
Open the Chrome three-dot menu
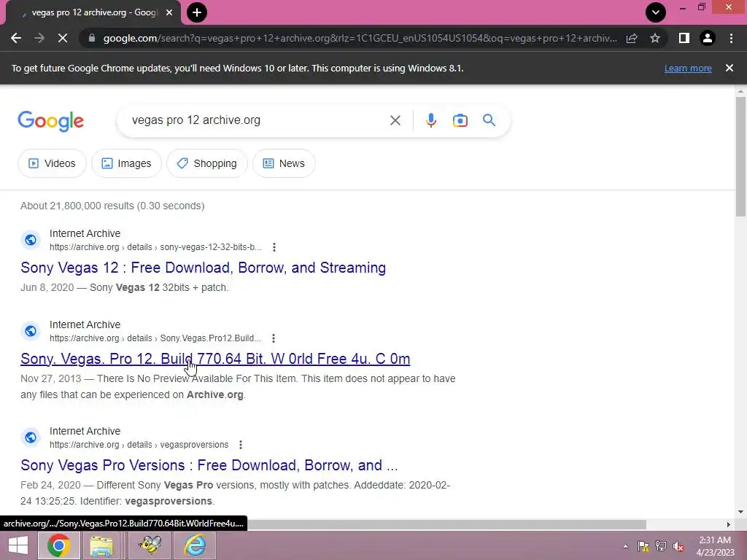[x=731, y=38]
